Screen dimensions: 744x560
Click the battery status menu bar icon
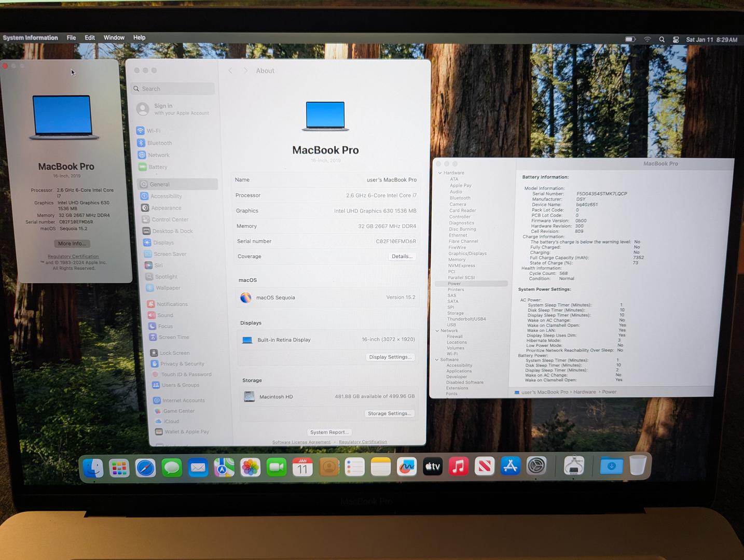(x=630, y=39)
